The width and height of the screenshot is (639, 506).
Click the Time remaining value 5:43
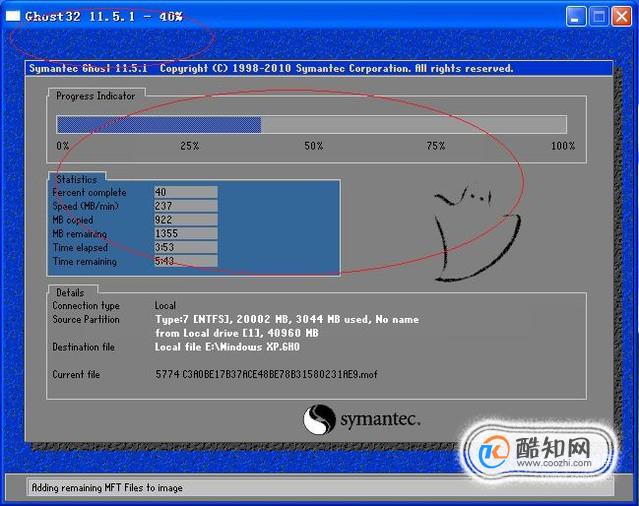coord(185,261)
